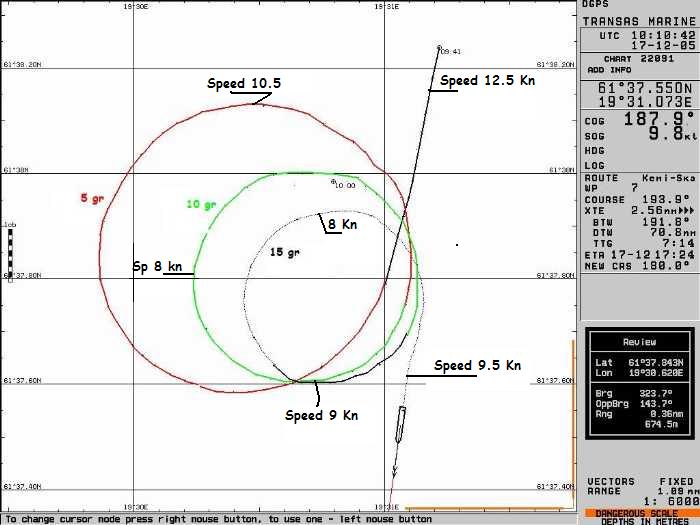Image resolution: width=700 pixels, height=525 pixels.
Task: Click the own ship symbol on chart
Action: click(400, 424)
